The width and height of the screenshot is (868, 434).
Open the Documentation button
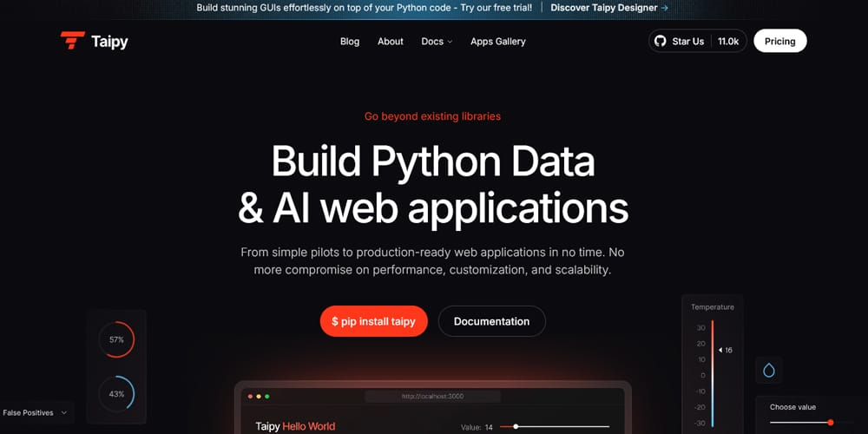pyautogui.click(x=491, y=321)
